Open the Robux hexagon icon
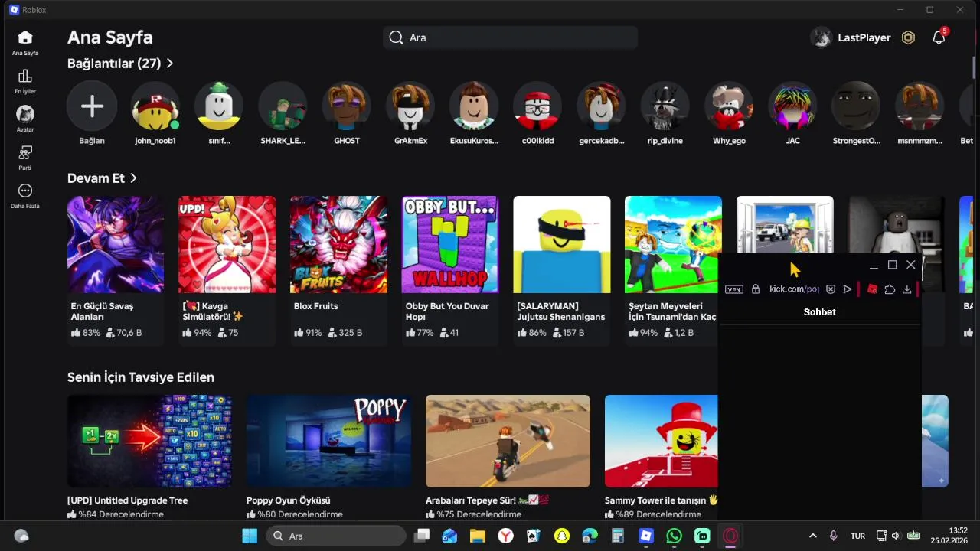 point(908,37)
